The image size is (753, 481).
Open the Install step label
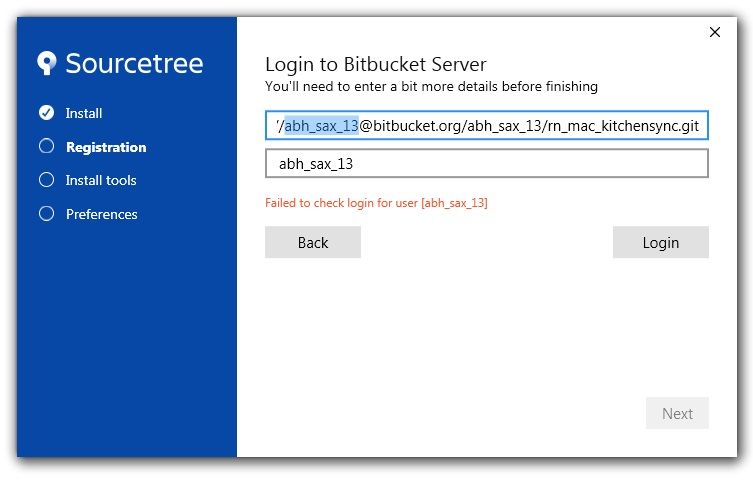(x=84, y=113)
